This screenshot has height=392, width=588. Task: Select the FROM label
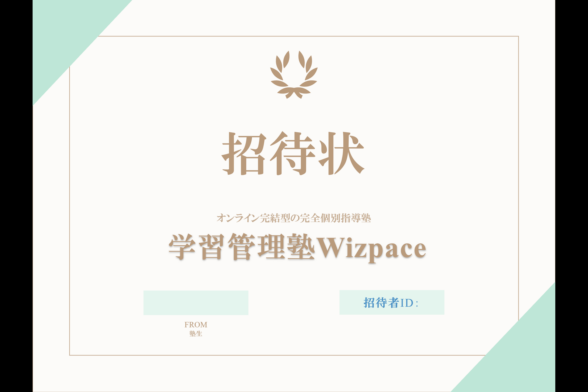pos(196,325)
